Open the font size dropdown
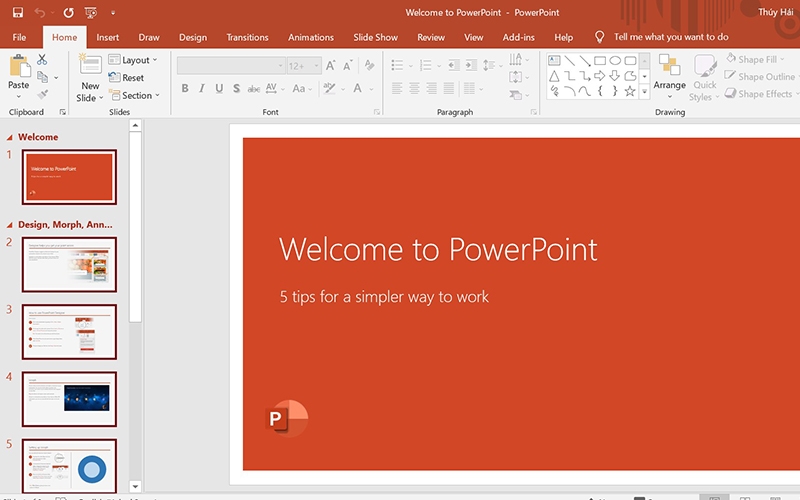Viewport: 800px width, 500px height. point(316,66)
